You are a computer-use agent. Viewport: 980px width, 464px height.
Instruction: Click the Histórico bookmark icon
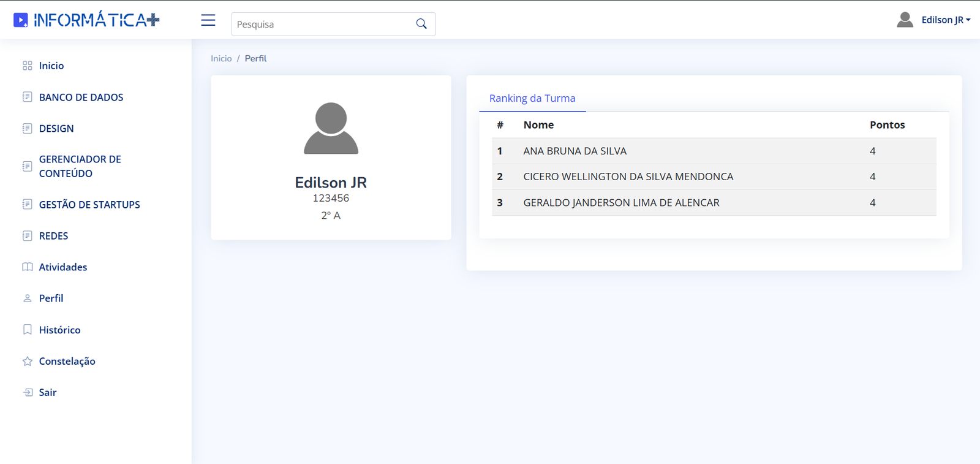pyautogui.click(x=28, y=330)
